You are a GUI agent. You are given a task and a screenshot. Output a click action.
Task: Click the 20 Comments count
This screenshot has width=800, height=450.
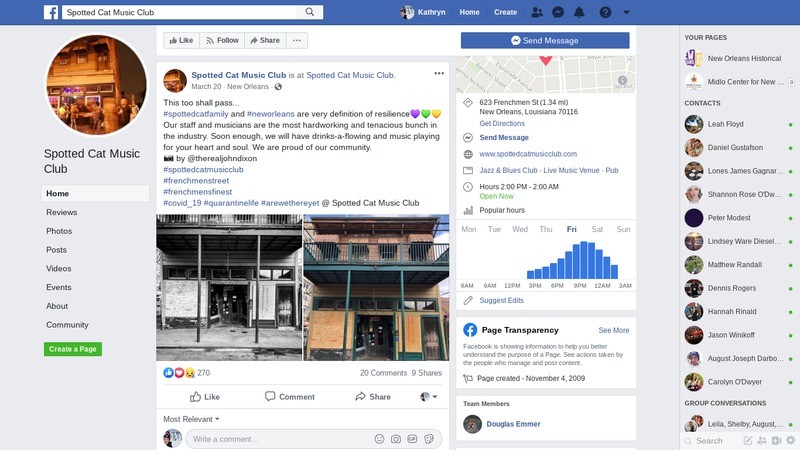click(383, 373)
